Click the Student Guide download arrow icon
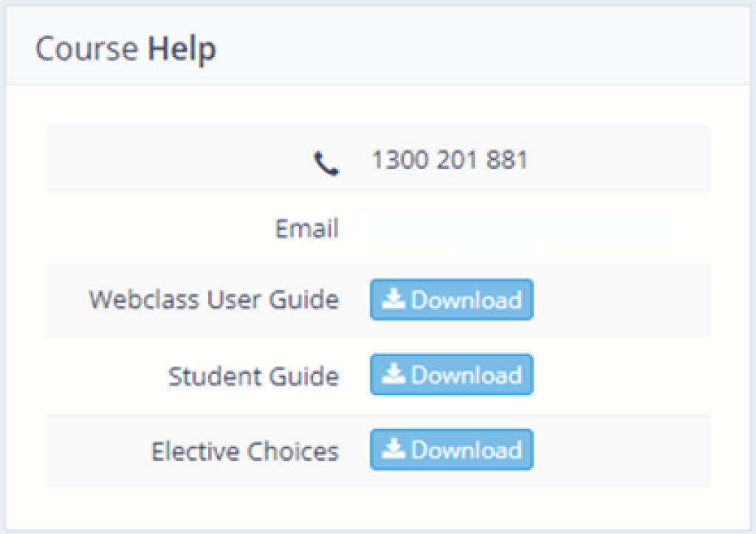 point(394,374)
